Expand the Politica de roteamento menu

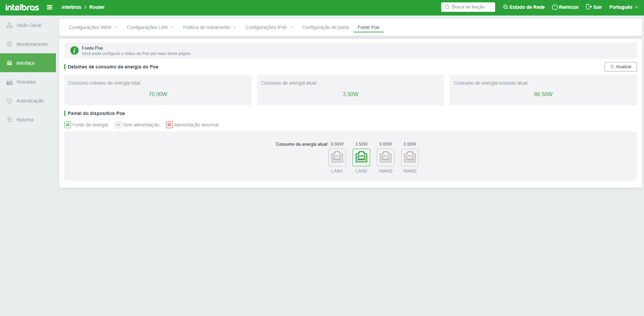point(210,27)
